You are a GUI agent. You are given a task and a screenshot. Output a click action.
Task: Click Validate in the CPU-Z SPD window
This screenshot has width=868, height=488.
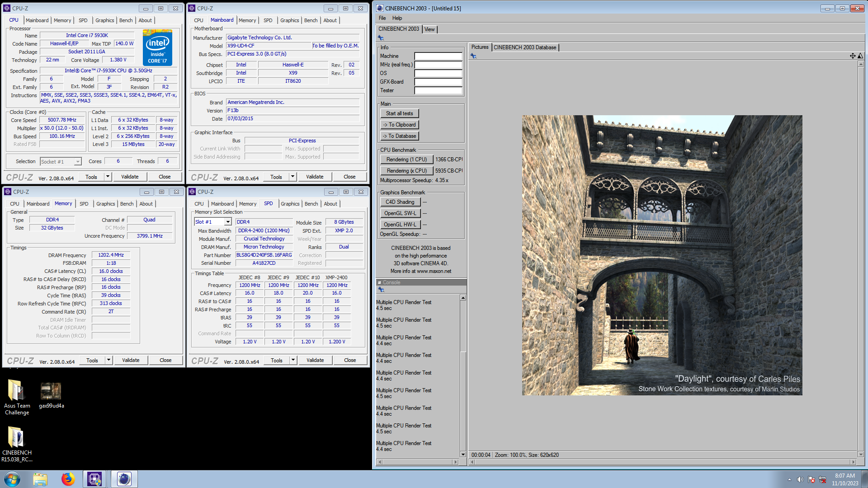click(x=315, y=360)
